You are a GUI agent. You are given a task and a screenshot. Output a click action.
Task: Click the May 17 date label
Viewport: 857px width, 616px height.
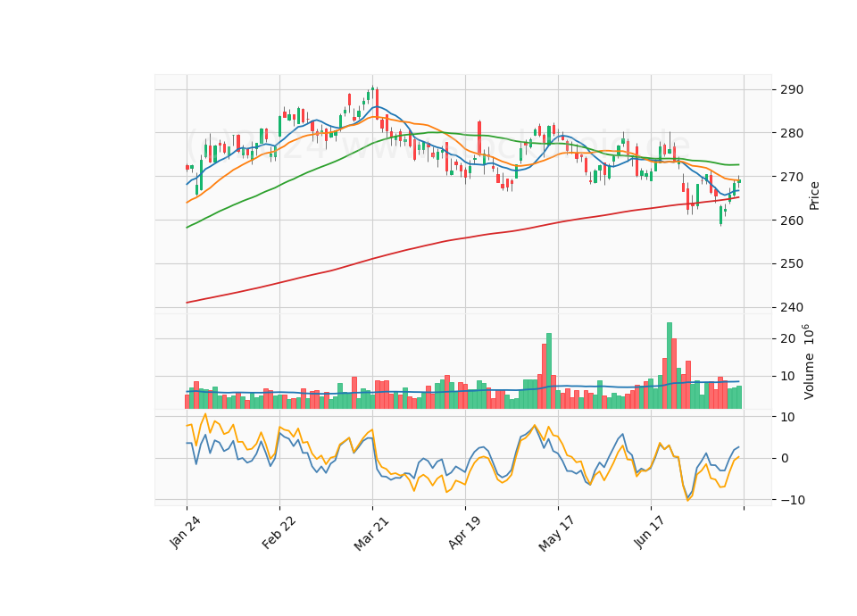(556, 534)
